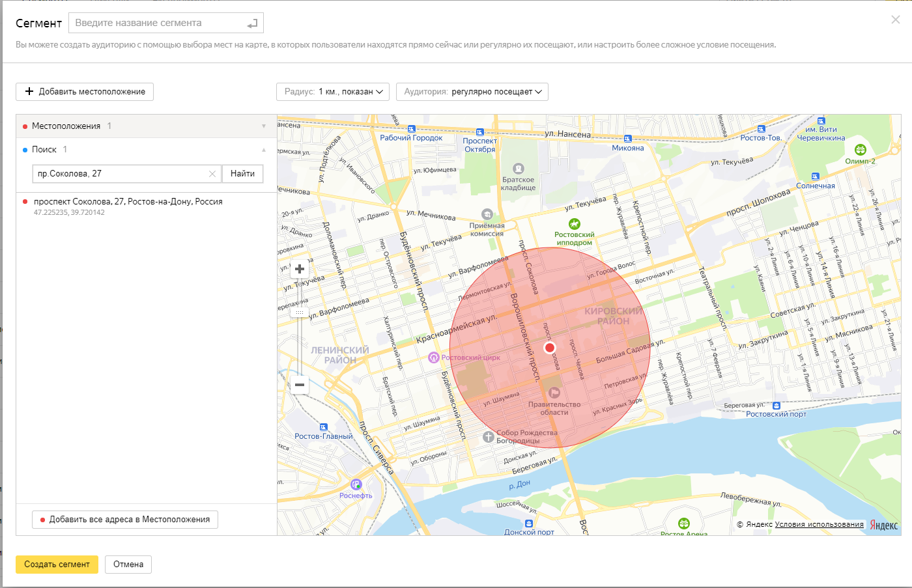Click the Микояна transit stop icon

(628, 139)
